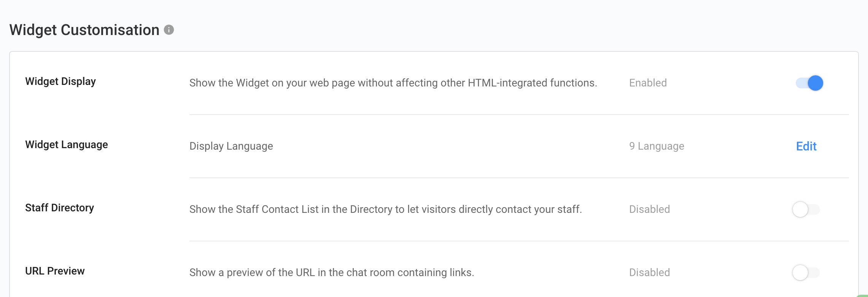Click the Widget Display description text

tap(393, 83)
